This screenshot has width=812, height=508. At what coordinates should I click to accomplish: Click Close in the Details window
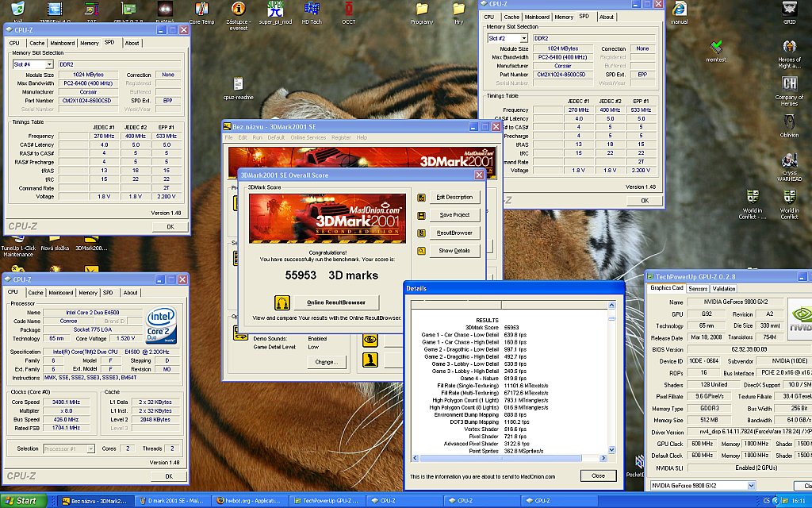coord(598,475)
